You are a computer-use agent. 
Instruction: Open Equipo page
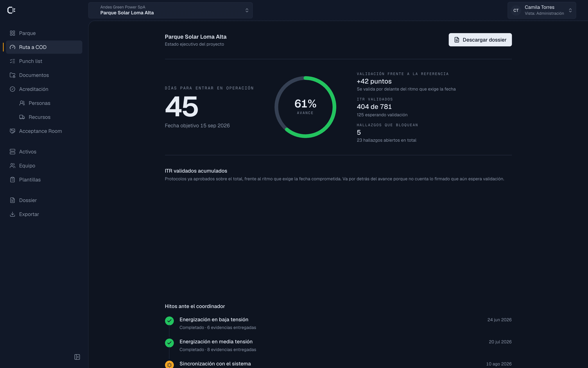[44, 166]
